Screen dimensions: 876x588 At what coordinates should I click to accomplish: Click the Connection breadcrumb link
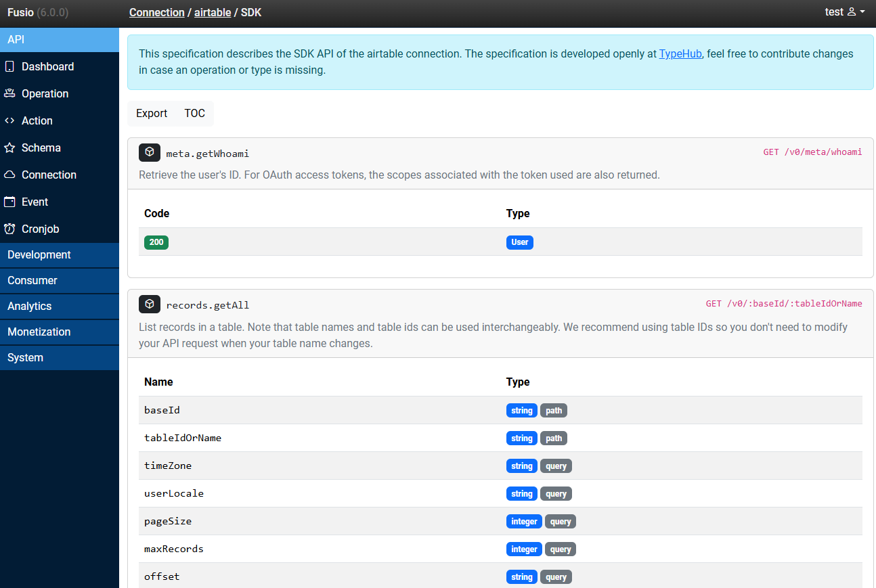point(157,12)
